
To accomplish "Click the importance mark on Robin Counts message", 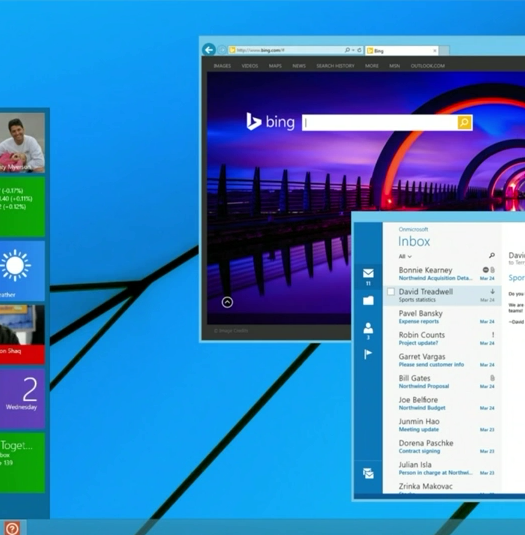I will 493,335.
